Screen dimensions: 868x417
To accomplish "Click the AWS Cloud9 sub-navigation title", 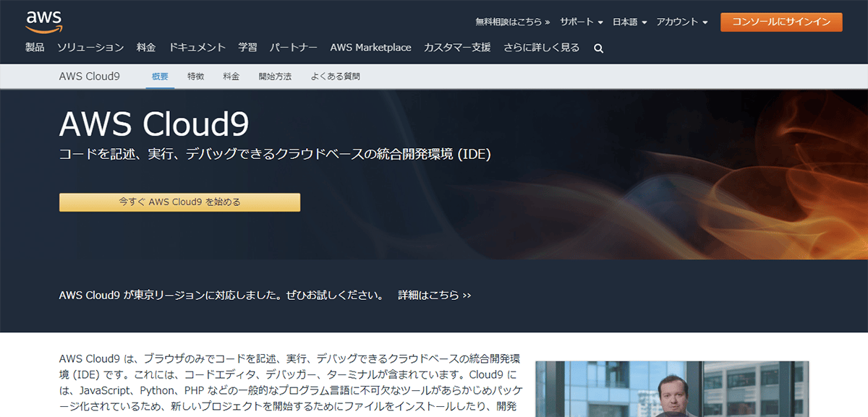I will point(90,76).
